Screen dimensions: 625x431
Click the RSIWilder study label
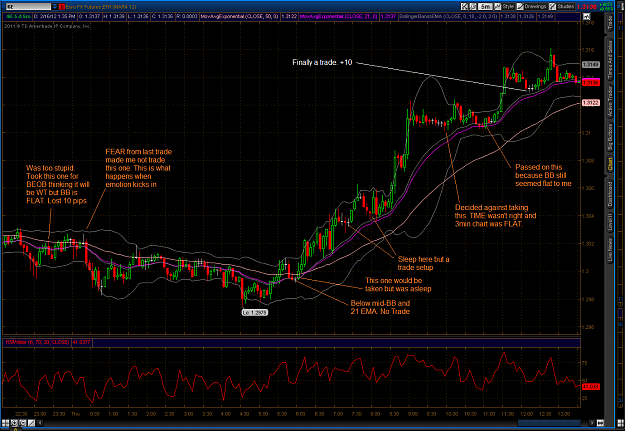pyautogui.click(x=37, y=342)
